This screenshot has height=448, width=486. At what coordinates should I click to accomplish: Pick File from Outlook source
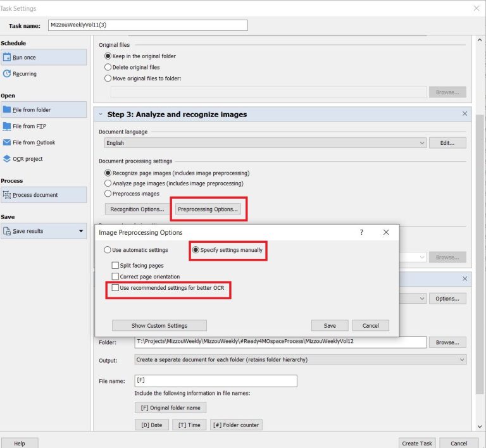8,142
